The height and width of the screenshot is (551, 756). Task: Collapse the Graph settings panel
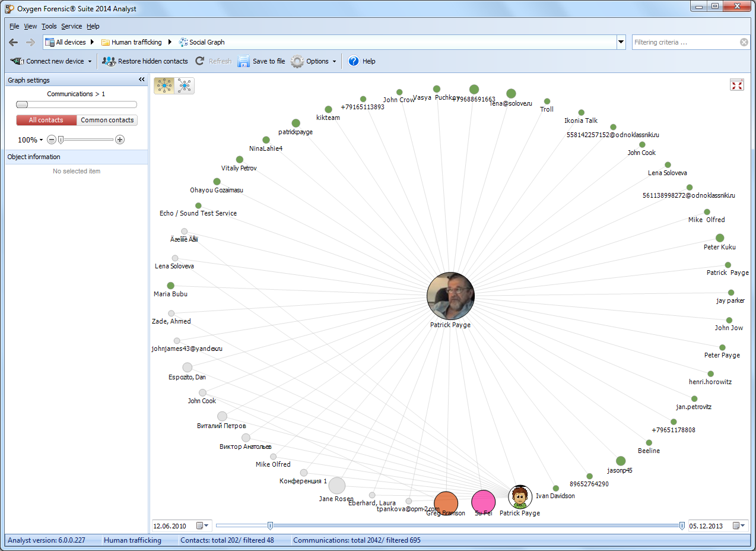click(142, 80)
